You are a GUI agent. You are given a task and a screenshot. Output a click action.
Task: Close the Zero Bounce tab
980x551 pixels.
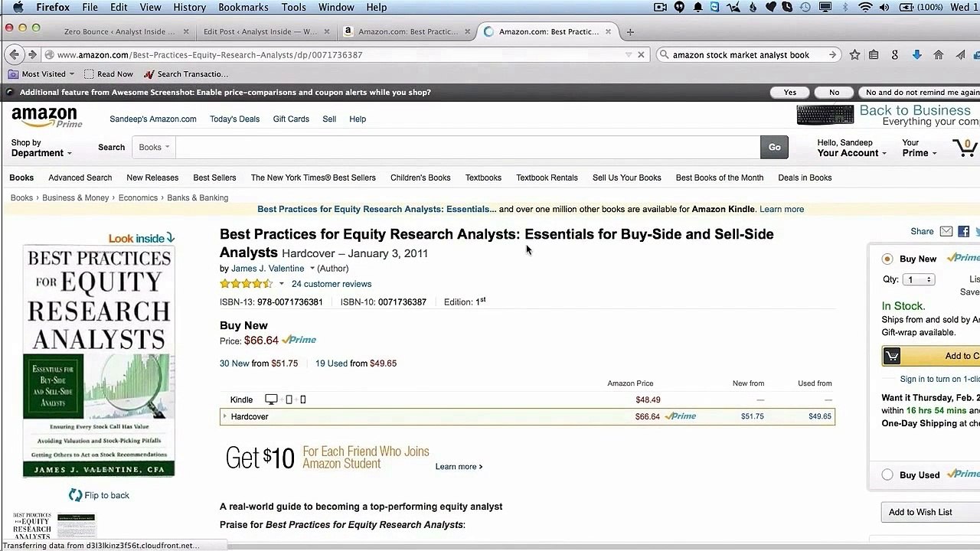pyautogui.click(x=186, y=32)
